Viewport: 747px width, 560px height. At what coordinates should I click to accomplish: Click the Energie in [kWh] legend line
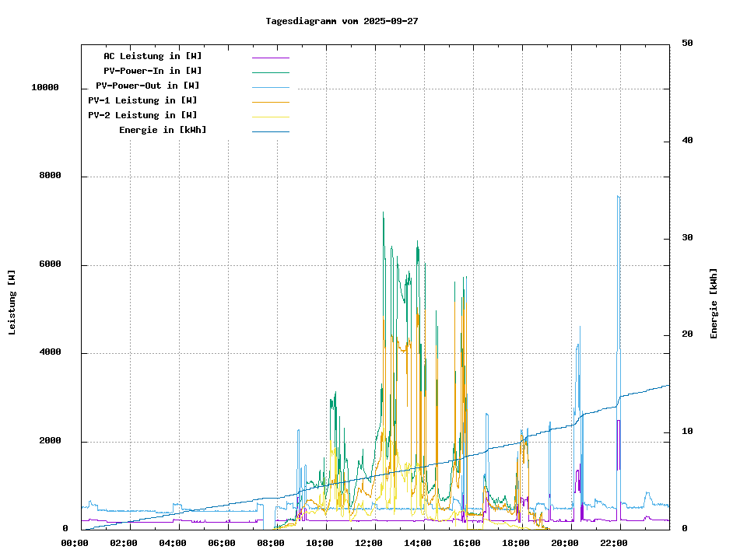click(x=270, y=131)
